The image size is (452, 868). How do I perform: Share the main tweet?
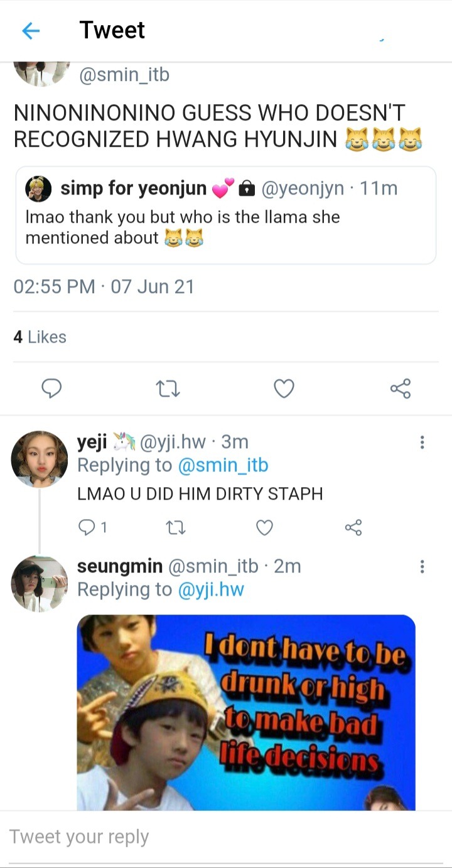(401, 389)
